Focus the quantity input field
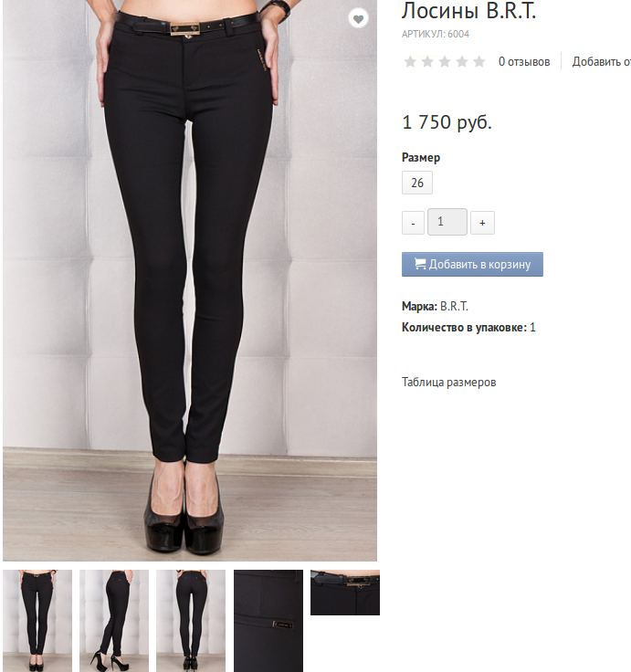Viewport: 631px width, 672px height. tap(447, 222)
